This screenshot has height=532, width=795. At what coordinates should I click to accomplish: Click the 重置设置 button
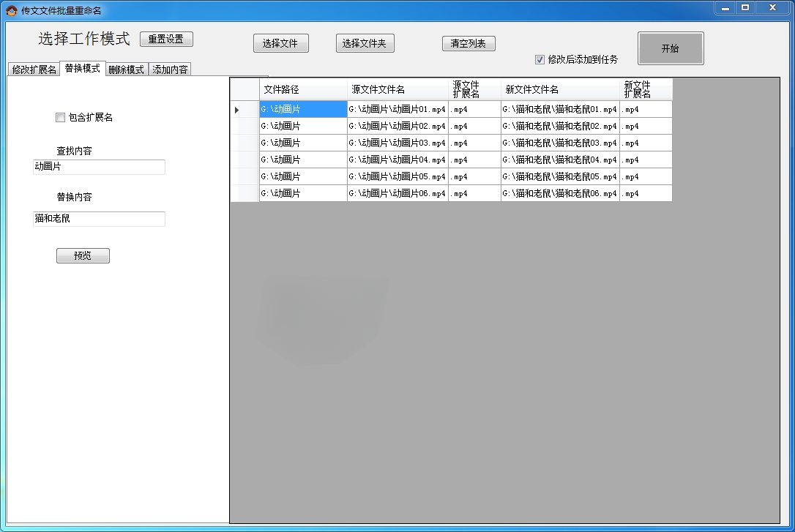click(x=165, y=39)
